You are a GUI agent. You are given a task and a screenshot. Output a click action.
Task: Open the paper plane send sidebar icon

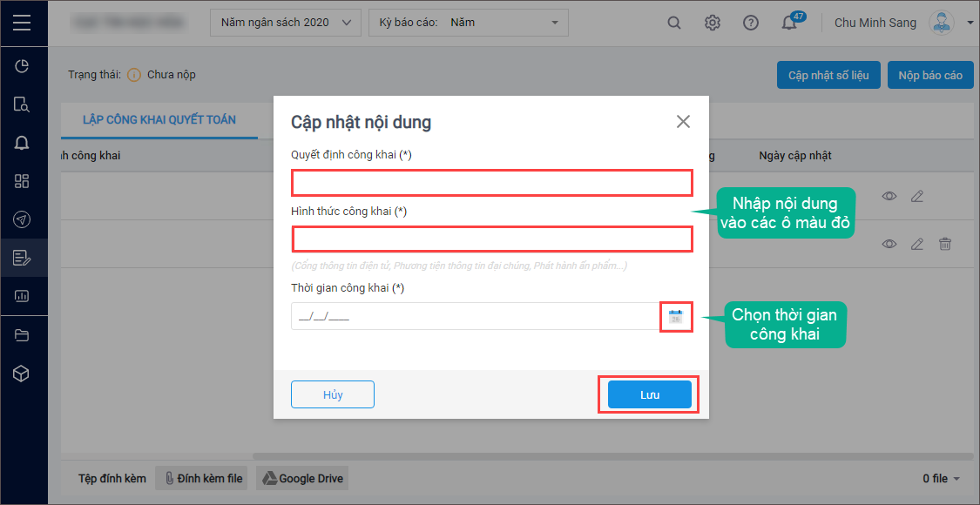(22, 219)
